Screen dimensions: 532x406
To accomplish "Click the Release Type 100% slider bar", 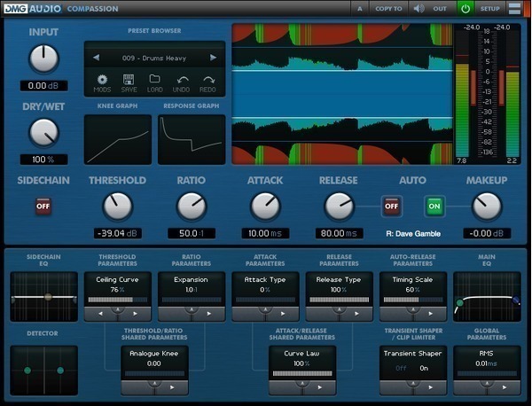I will [x=339, y=300].
